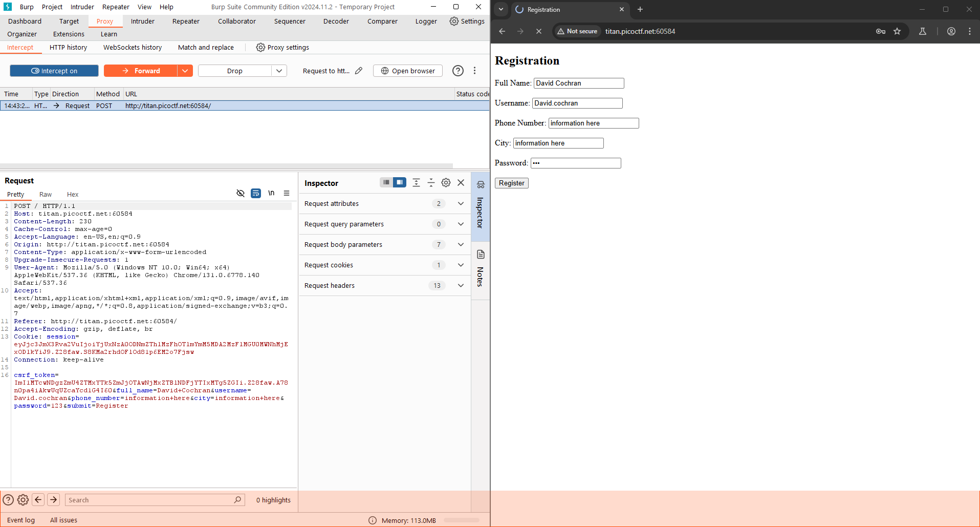The height and width of the screenshot is (527, 980).
Task: Click Forward to send the request
Action: pyautogui.click(x=141, y=71)
